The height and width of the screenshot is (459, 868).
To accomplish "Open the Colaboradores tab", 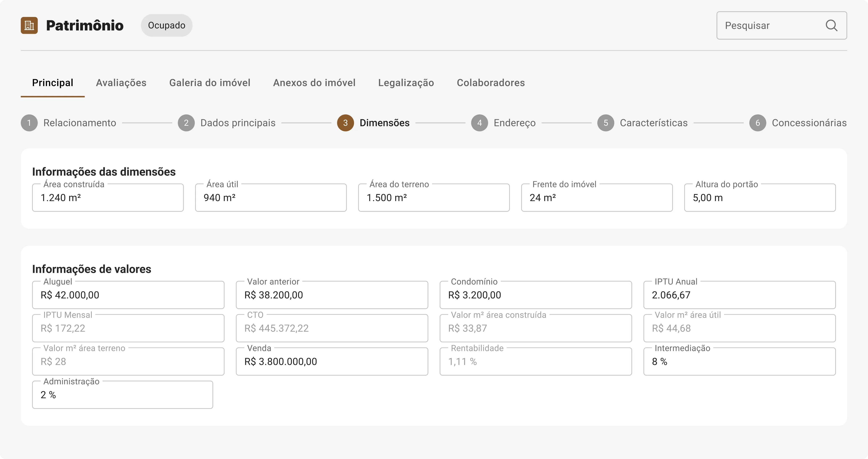I will (491, 83).
